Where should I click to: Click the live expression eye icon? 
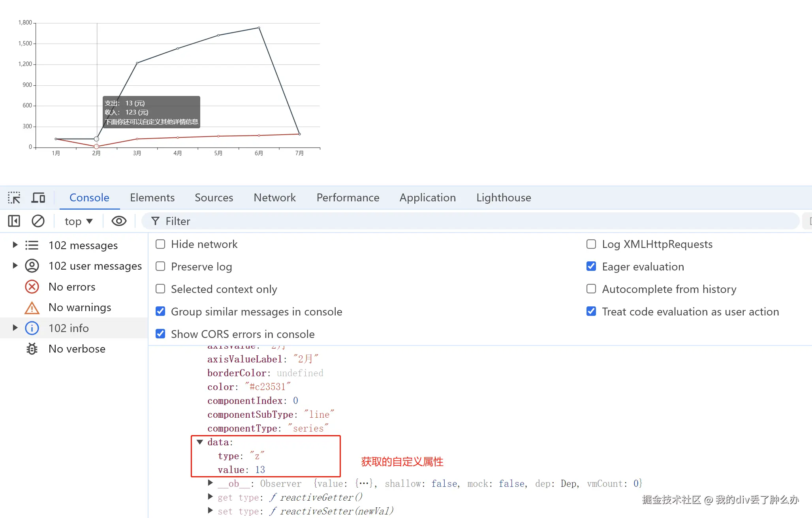[119, 221]
